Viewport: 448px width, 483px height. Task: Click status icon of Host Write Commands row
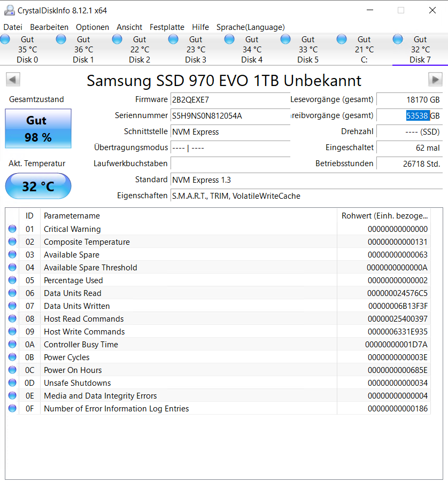point(12,331)
